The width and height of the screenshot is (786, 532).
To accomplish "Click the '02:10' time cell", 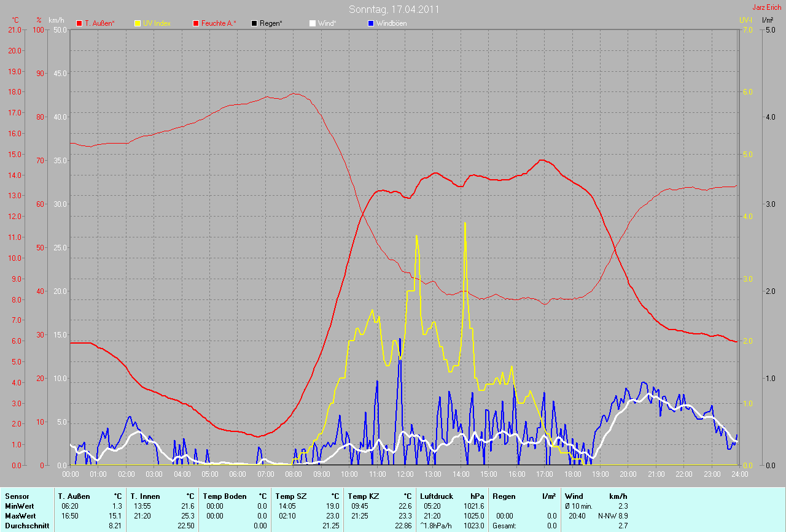I will (287, 516).
